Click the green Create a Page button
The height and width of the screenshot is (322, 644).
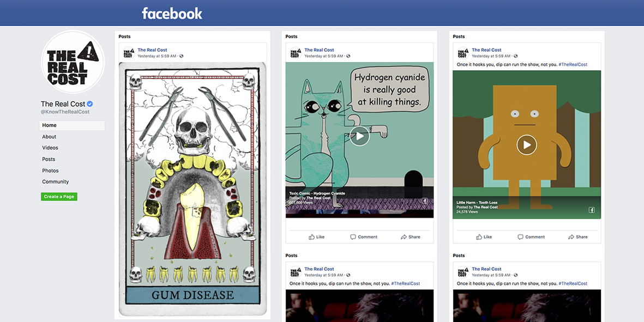click(59, 197)
